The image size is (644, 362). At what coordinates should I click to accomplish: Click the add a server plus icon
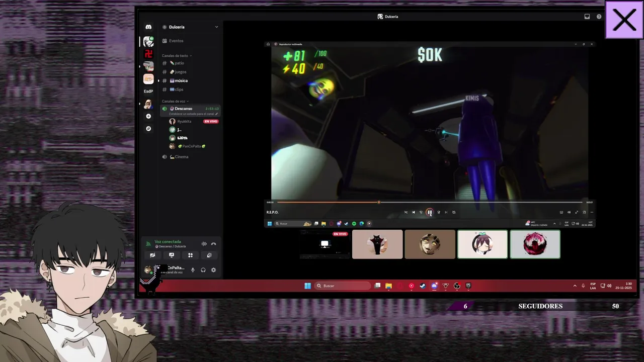point(148,116)
